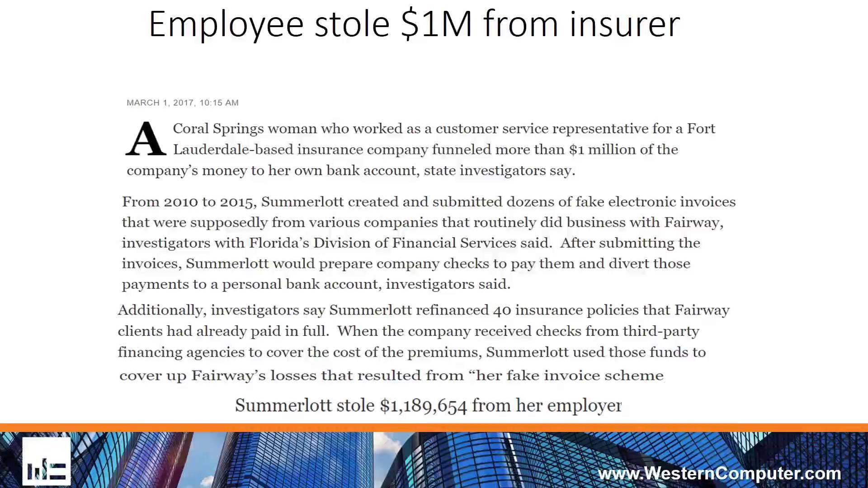
Task: Click the quoted 'her fake invoice scheme' text
Action: (570, 375)
